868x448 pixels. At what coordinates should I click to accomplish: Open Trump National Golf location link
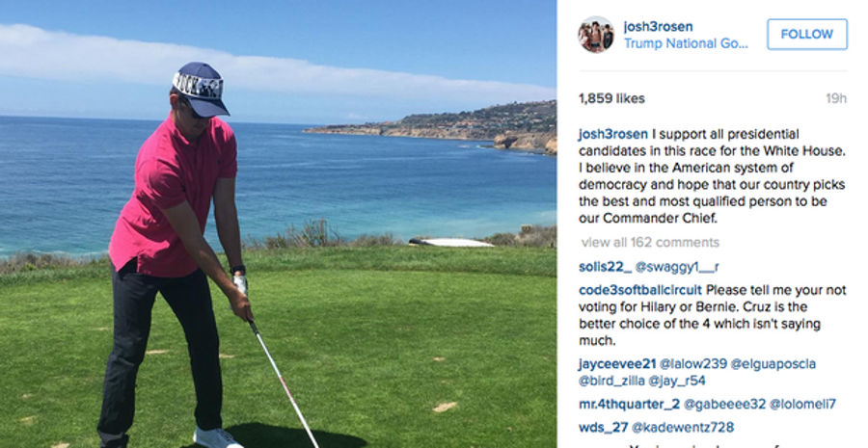point(686,43)
